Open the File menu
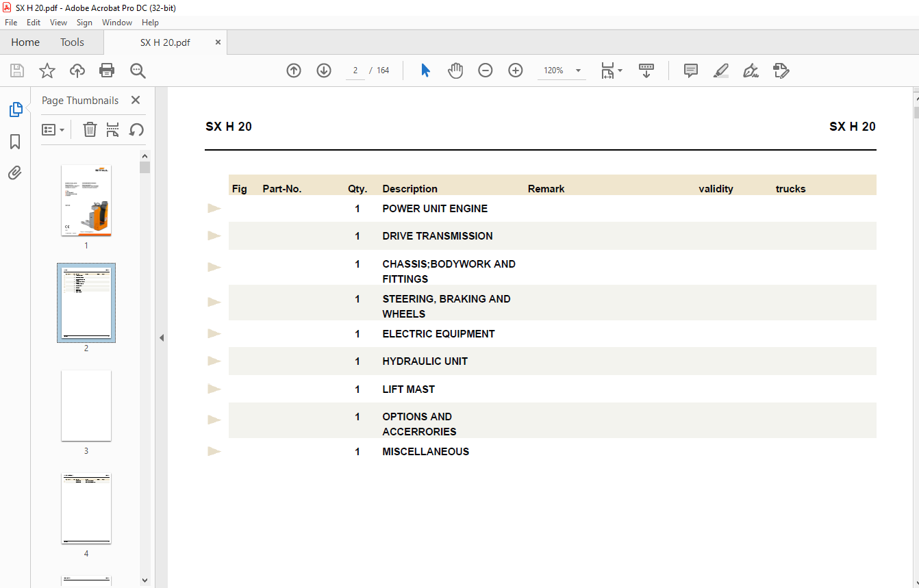 [x=11, y=23]
